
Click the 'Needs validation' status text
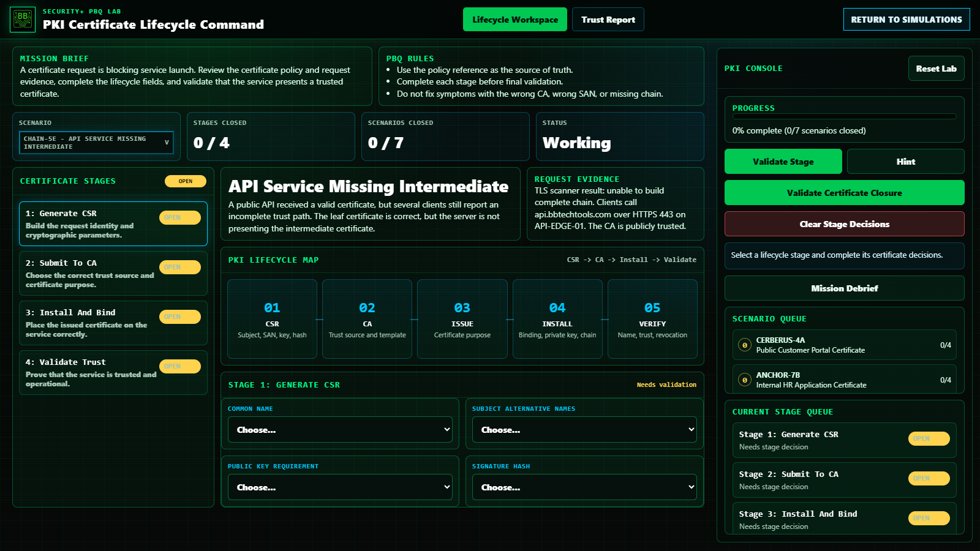point(666,385)
